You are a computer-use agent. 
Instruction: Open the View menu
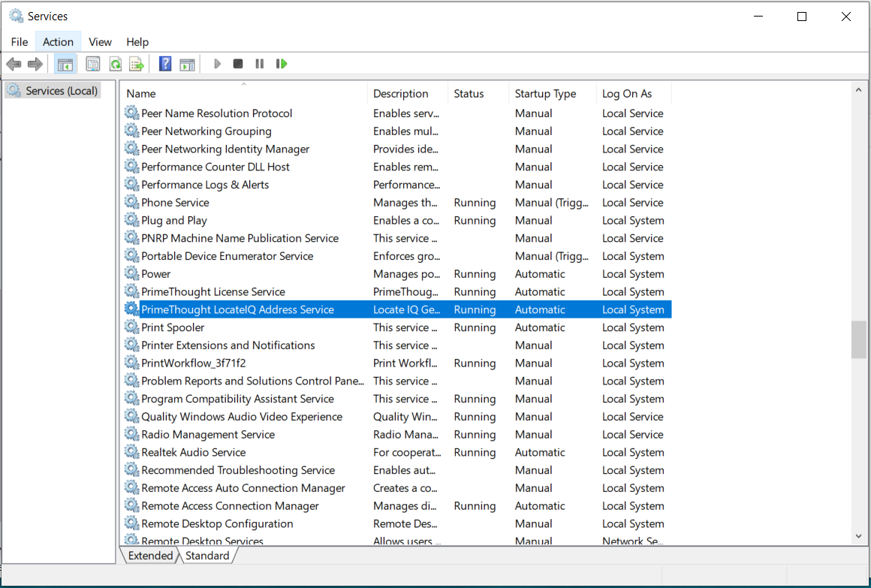(100, 42)
